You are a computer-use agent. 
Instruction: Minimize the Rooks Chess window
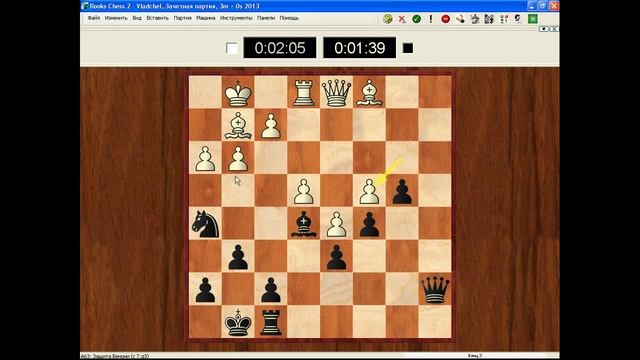pos(531,6)
